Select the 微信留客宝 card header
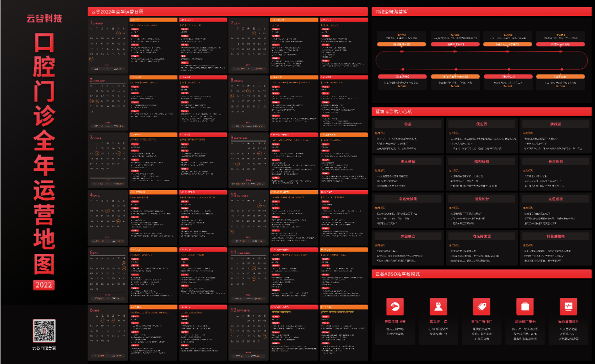This screenshot has height=364, width=595. click(x=482, y=236)
